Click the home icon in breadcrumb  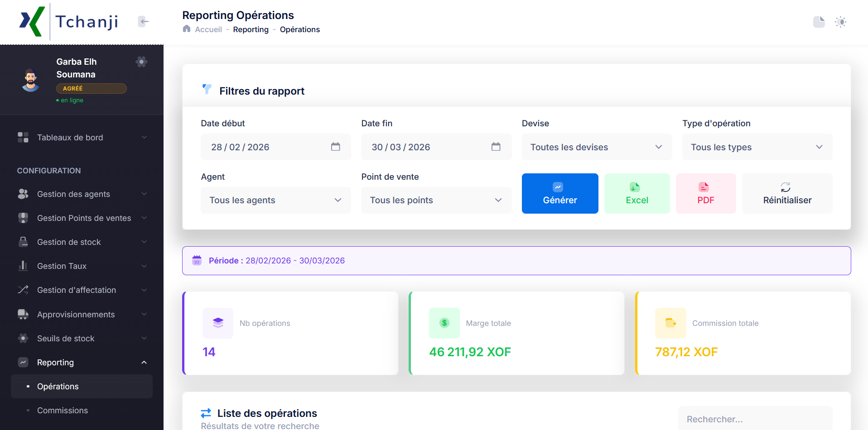tap(187, 29)
